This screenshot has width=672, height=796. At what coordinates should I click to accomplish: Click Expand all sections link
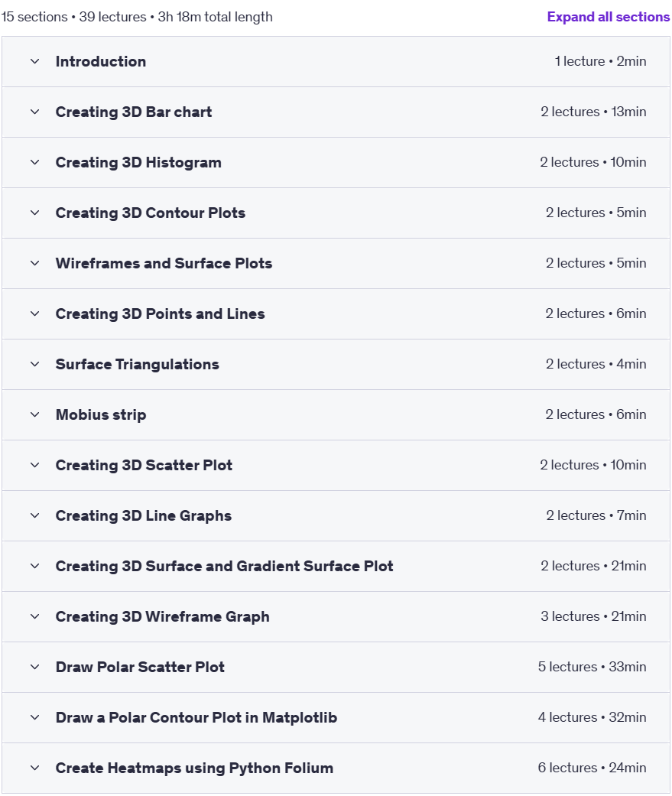click(x=608, y=17)
